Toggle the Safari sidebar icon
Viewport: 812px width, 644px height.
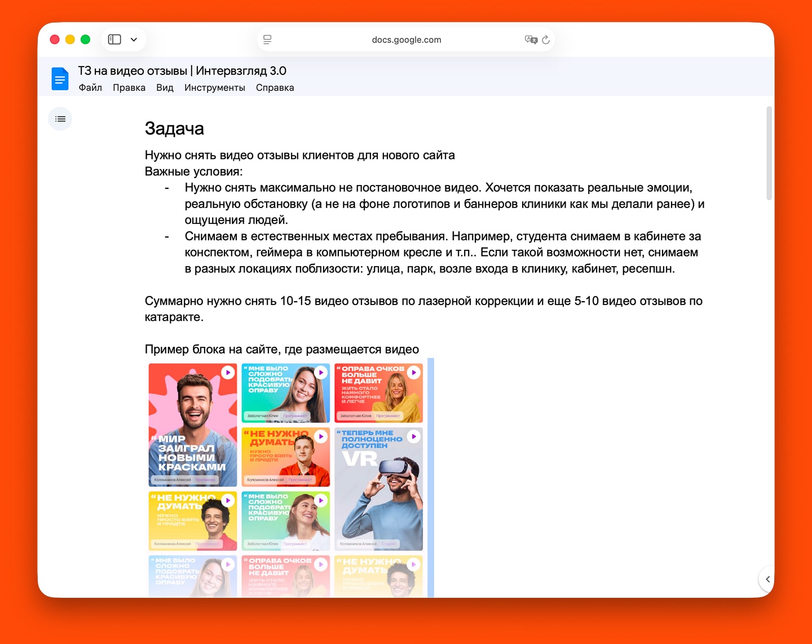114,39
